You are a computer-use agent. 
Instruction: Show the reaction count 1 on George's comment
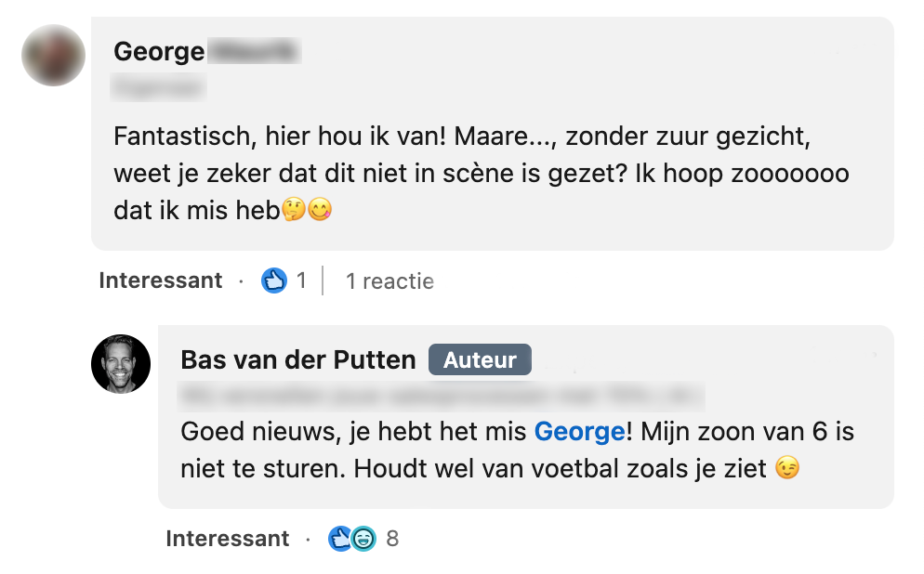pyautogui.click(x=301, y=280)
